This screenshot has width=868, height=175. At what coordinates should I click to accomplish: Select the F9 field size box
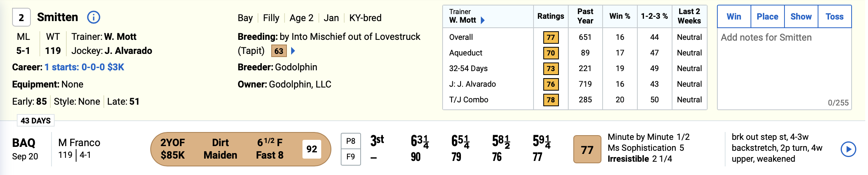350,157
